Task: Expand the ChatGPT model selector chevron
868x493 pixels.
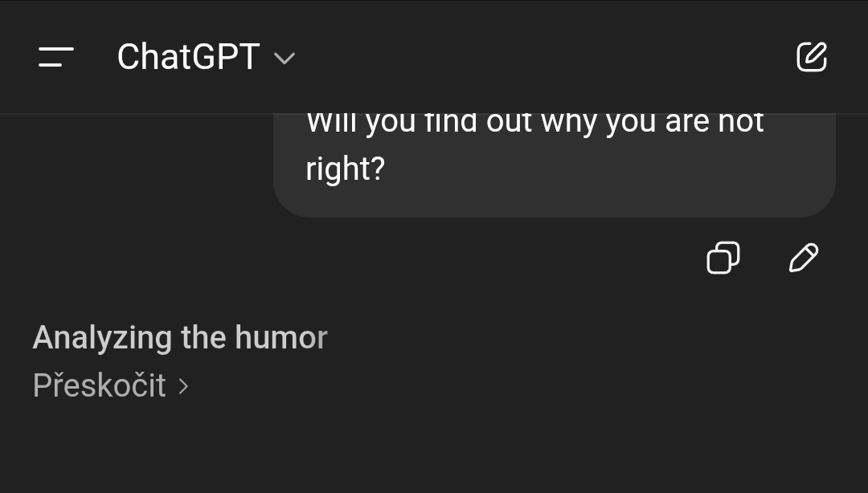Action: tap(285, 59)
